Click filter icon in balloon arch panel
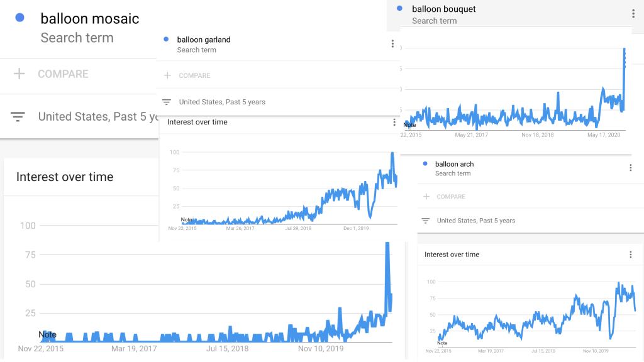 (426, 221)
